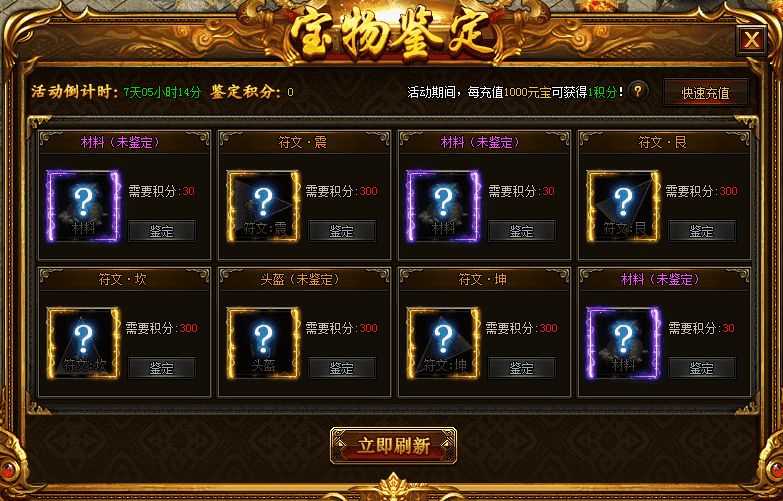783x501 pixels.
Task: Identify the 符文·震 item with 鉴定
Action: 342,231
